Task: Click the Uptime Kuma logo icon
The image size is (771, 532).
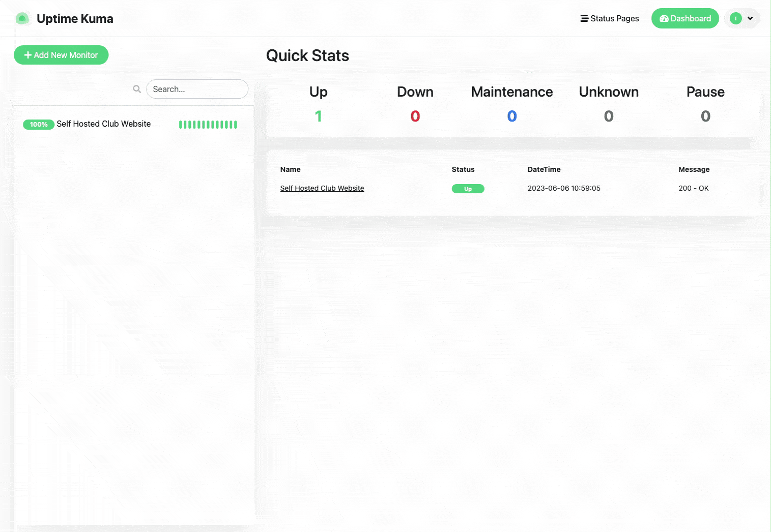Action: point(22,19)
